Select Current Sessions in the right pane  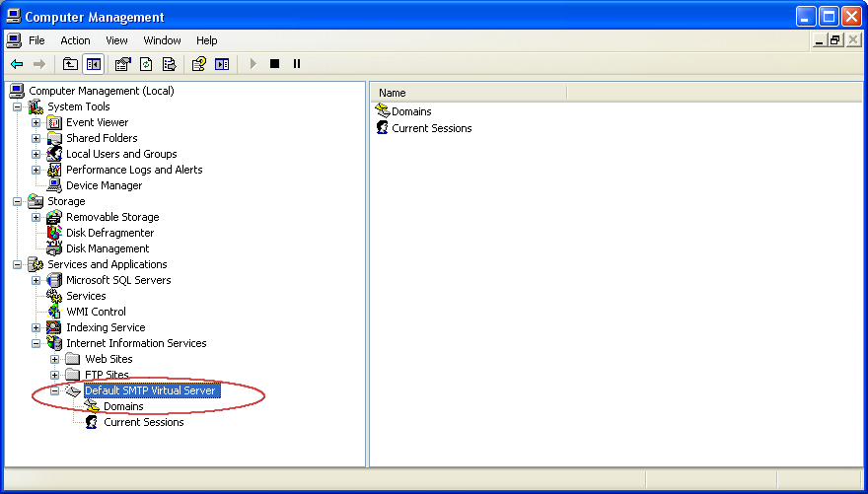(431, 128)
